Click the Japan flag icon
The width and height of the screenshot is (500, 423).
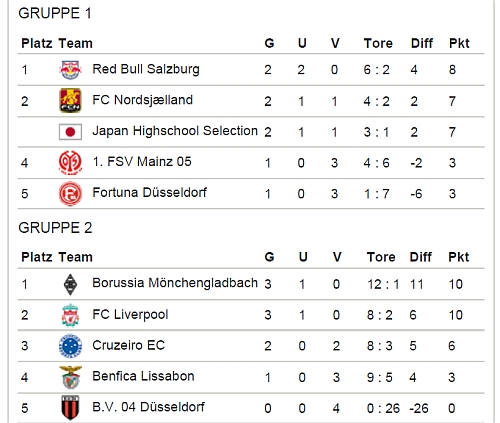pos(70,132)
